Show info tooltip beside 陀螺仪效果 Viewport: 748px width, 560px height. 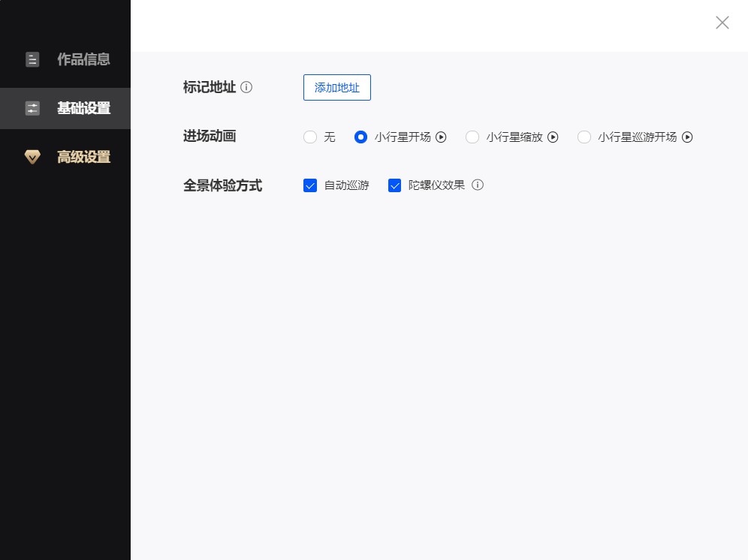point(478,185)
